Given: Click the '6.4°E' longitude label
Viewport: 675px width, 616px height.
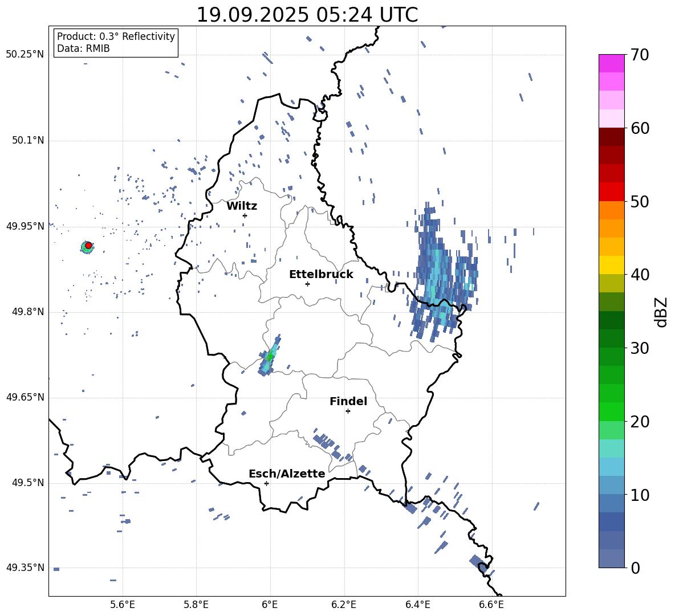Looking at the screenshot, I should pyautogui.click(x=417, y=605).
